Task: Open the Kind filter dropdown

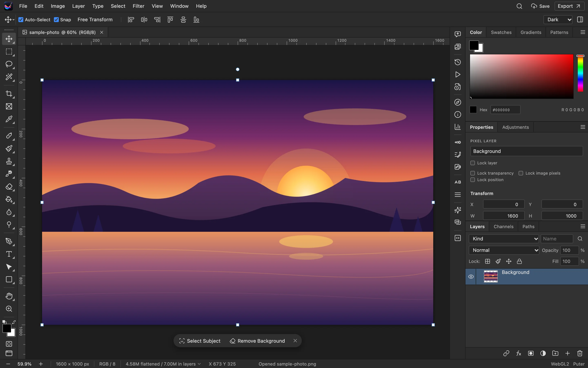Action: click(504, 239)
